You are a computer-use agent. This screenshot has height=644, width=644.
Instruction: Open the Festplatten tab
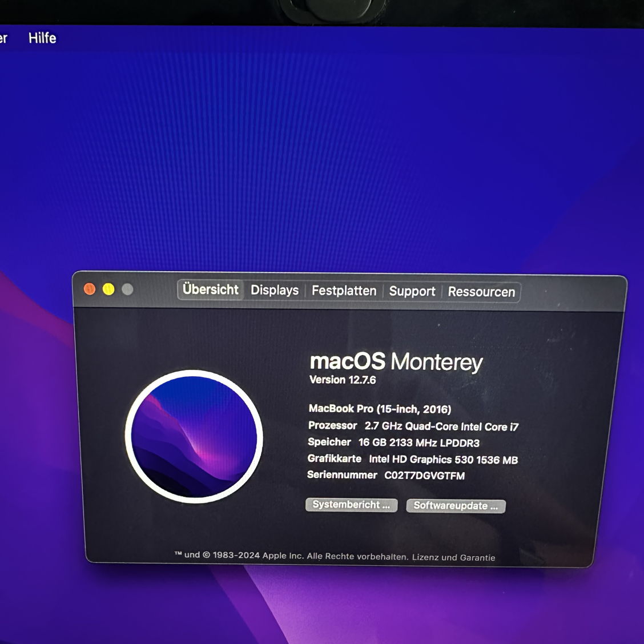click(x=344, y=291)
